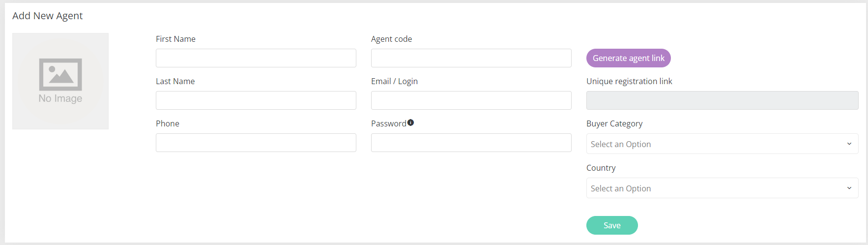The width and height of the screenshot is (868, 245).
Task: Focus the Email / Login text box
Action: click(x=471, y=100)
